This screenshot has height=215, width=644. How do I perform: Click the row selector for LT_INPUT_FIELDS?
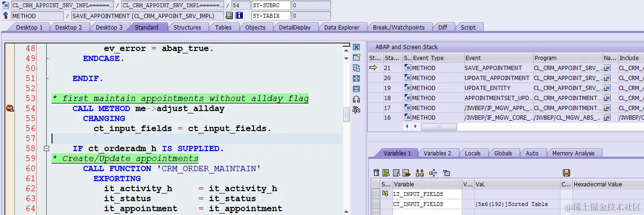coord(375,194)
